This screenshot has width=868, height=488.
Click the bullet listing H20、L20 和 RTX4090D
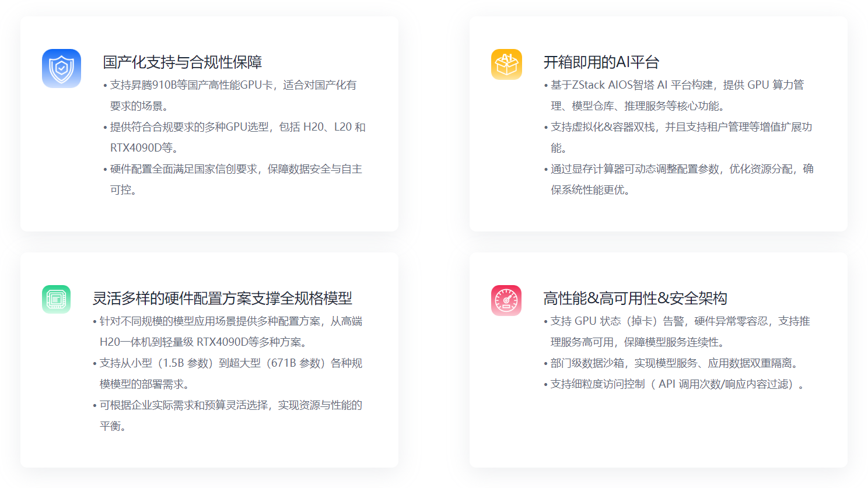pos(237,127)
